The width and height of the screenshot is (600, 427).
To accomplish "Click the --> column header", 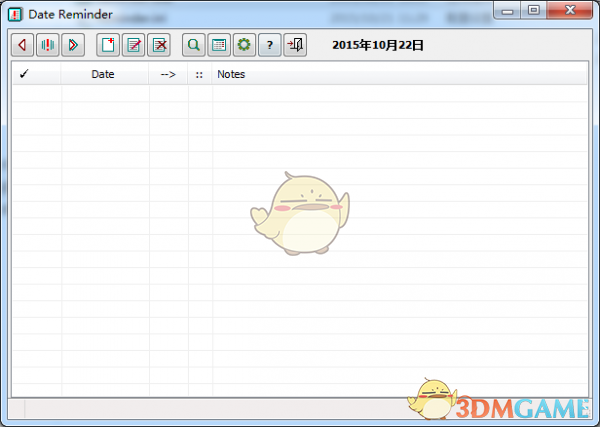I will (x=168, y=74).
